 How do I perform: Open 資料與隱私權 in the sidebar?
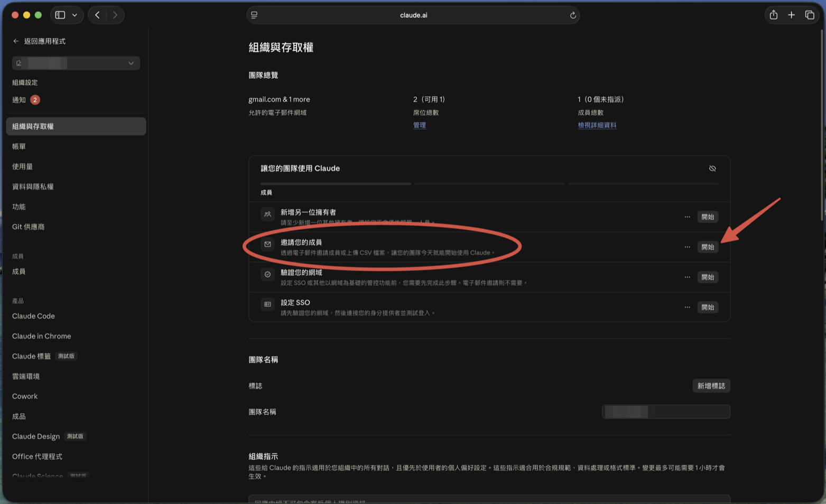point(33,186)
